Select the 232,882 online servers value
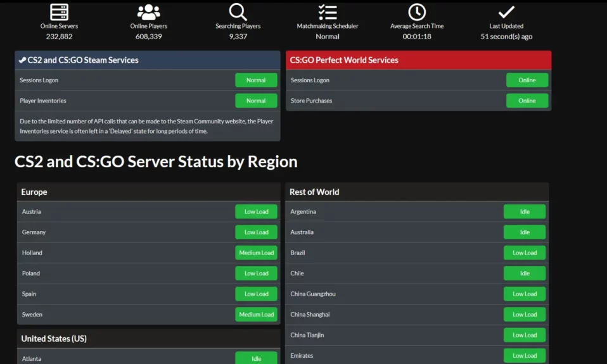The height and width of the screenshot is (364, 607). tap(59, 36)
